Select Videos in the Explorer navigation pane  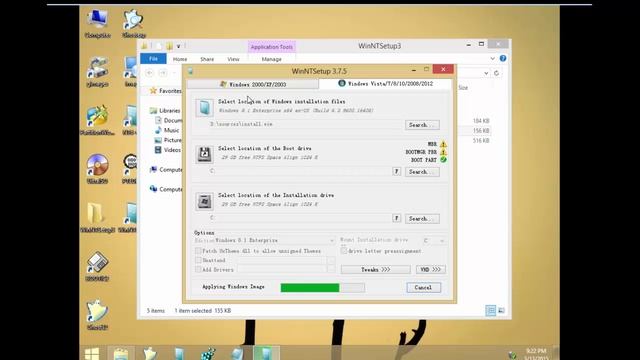pyautogui.click(x=168, y=150)
